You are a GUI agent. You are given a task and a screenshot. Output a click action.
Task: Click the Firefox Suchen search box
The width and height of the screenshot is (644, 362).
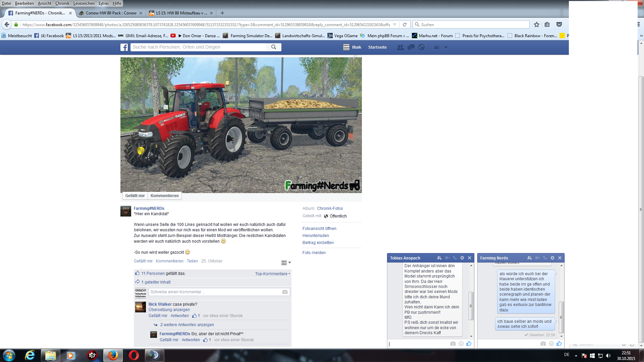tap(471, 24)
